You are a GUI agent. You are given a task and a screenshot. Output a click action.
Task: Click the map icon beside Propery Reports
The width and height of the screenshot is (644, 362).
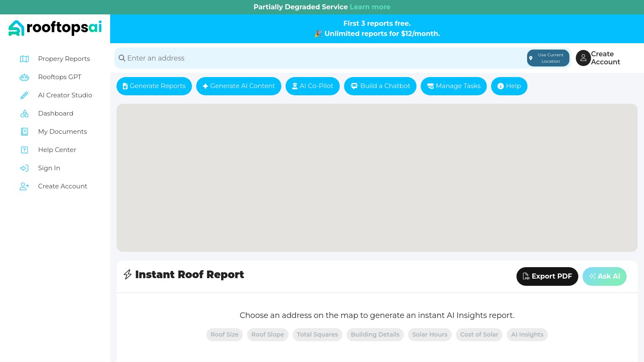(25, 59)
